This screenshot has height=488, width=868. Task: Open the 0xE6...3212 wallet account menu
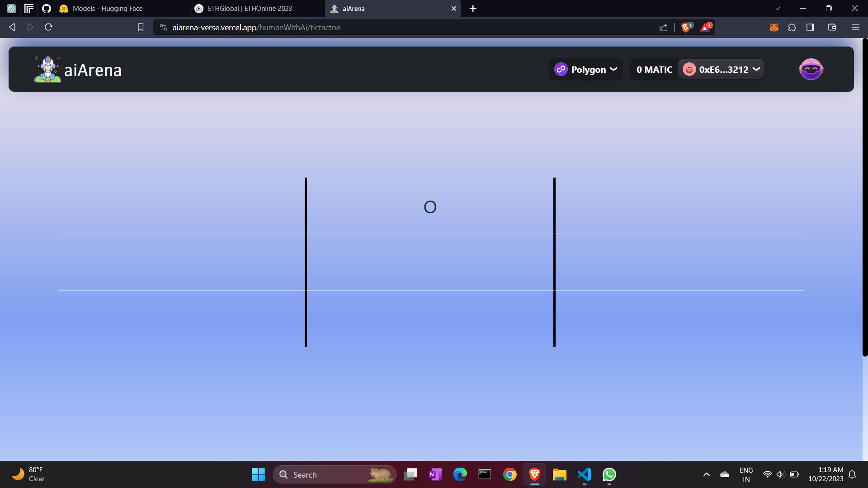pyautogui.click(x=721, y=69)
